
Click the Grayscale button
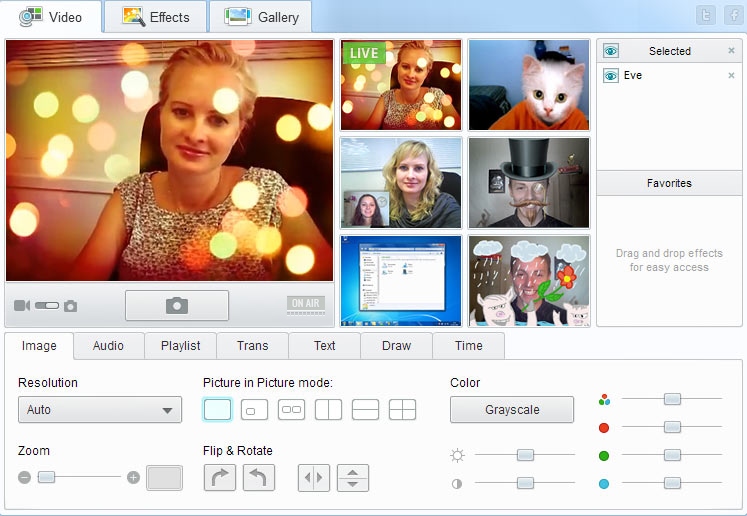pyautogui.click(x=512, y=410)
